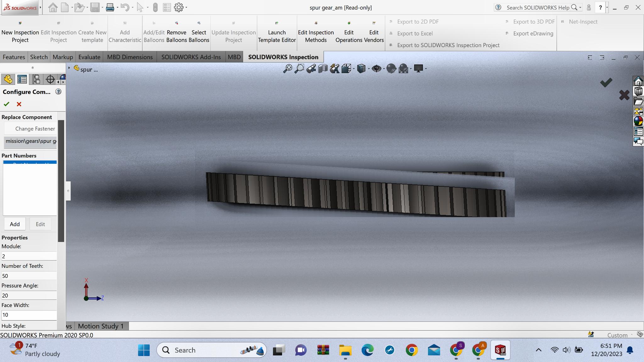Click the Add button under Part Numbers
The width and height of the screenshot is (644, 362).
[15, 224]
